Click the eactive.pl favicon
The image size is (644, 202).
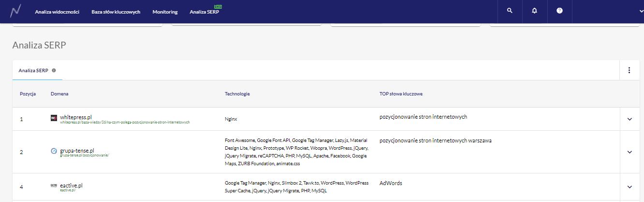(54, 186)
